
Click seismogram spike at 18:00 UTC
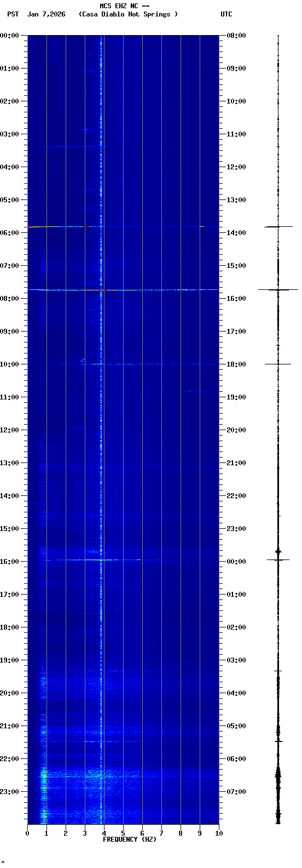[x=278, y=364]
